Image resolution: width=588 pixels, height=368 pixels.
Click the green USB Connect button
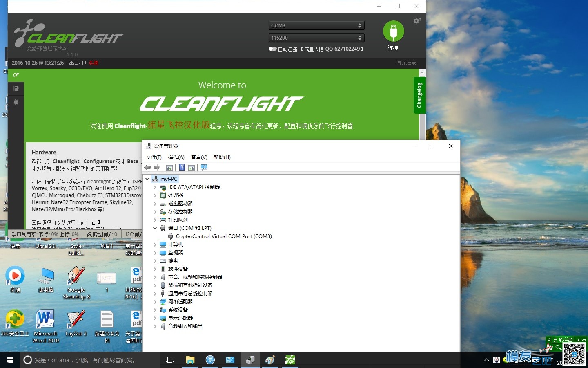[393, 31]
